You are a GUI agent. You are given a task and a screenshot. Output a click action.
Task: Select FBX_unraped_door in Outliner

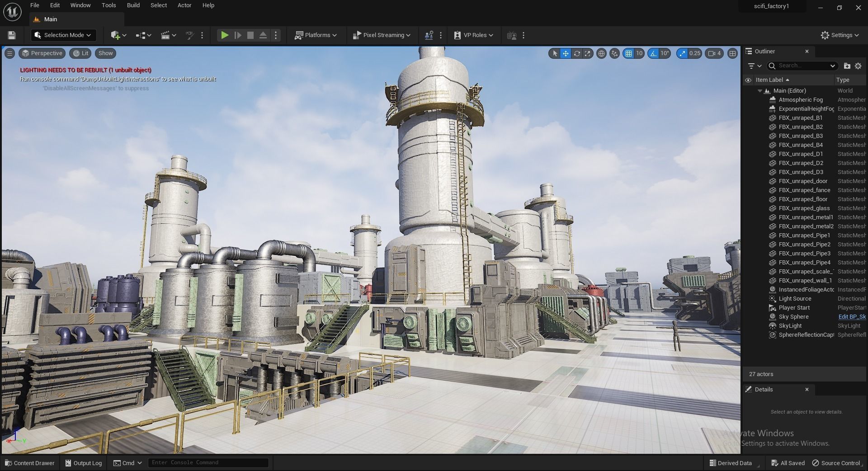click(x=805, y=181)
